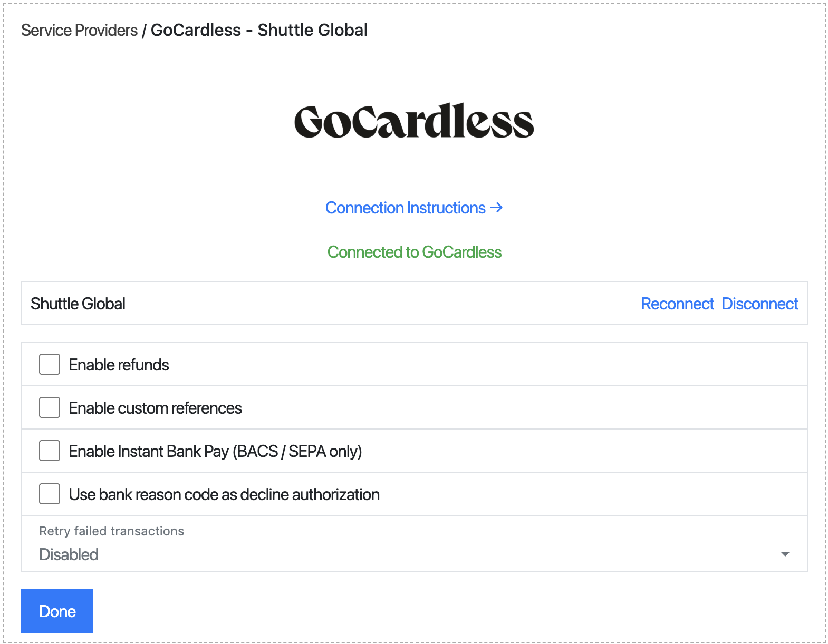This screenshot has height=644, width=828.
Task: Click the Enable custom references label
Action: coord(155,408)
